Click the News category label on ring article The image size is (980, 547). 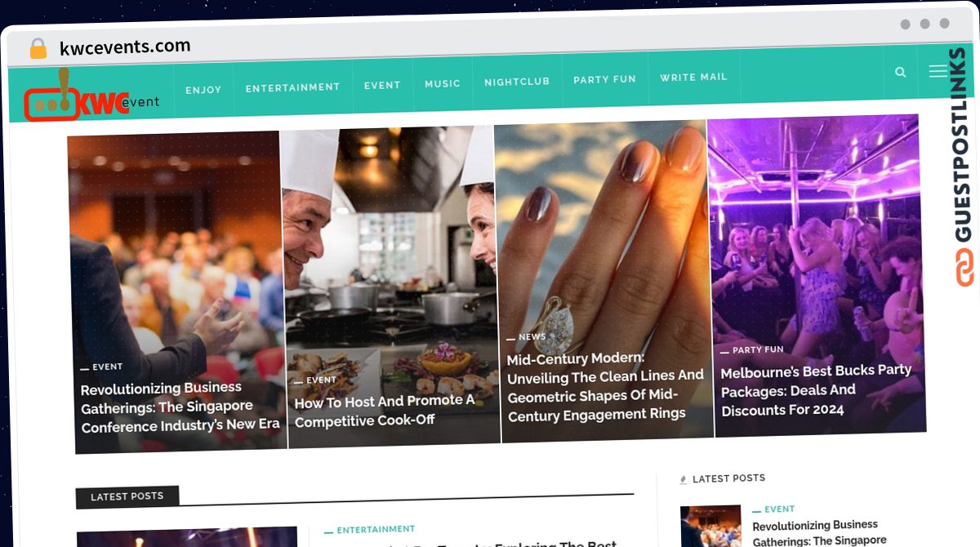tap(532, 336)
